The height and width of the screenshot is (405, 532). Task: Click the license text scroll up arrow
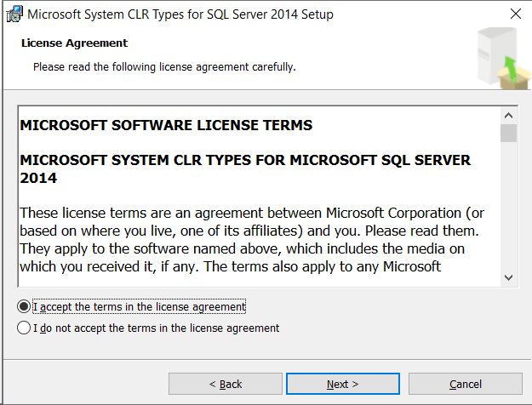tap(508, 116)
